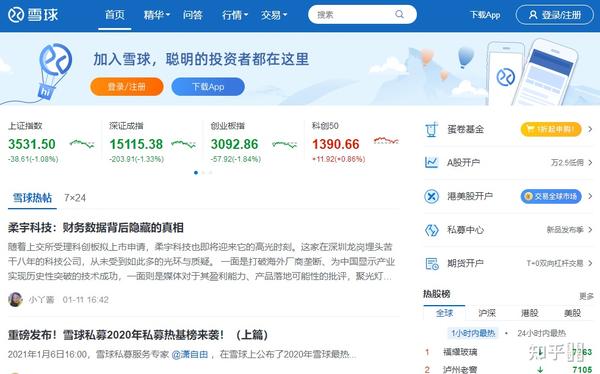
Task: Expand the 交易 dropdown menu
Action: pyautogui.click(x=274, y=15)
